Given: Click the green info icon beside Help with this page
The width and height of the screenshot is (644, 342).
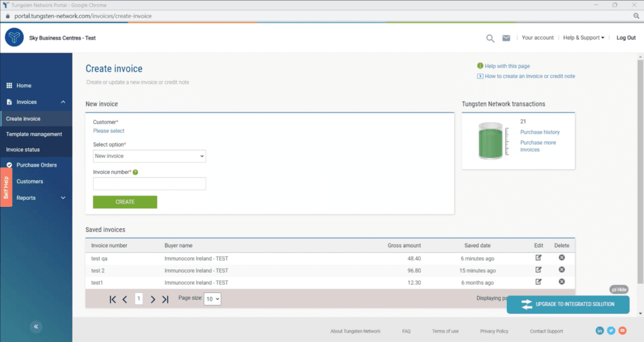Looking at the screenshot, I should tap(480, 65).
